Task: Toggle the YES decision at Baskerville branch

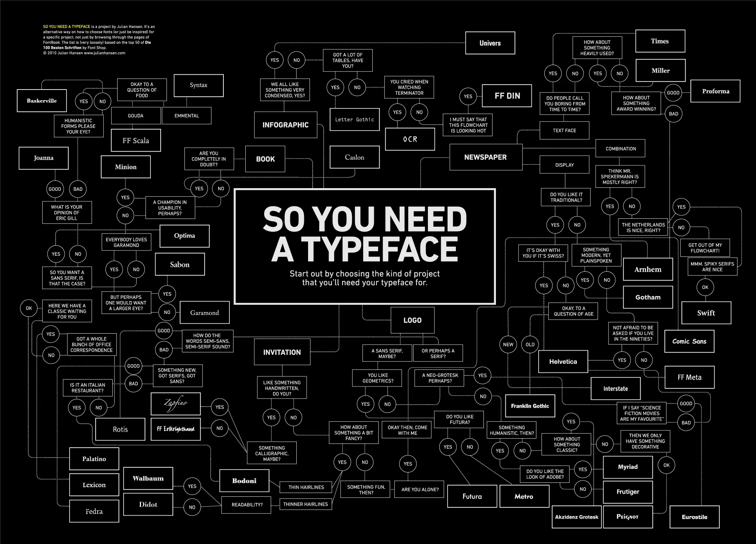Action: [83, 101]
